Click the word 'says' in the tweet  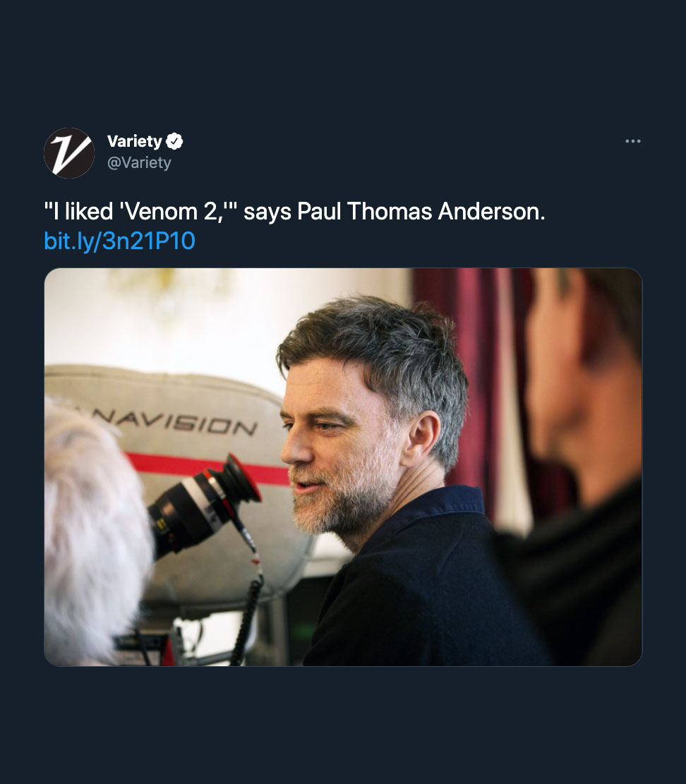point(267,212)
